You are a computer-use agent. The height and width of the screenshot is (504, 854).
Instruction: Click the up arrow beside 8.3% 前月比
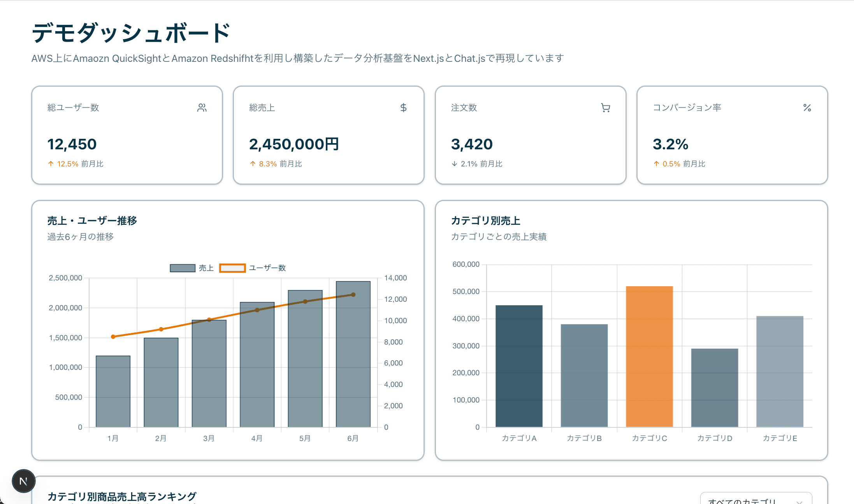pyautogui.click(x=252, y=164)
